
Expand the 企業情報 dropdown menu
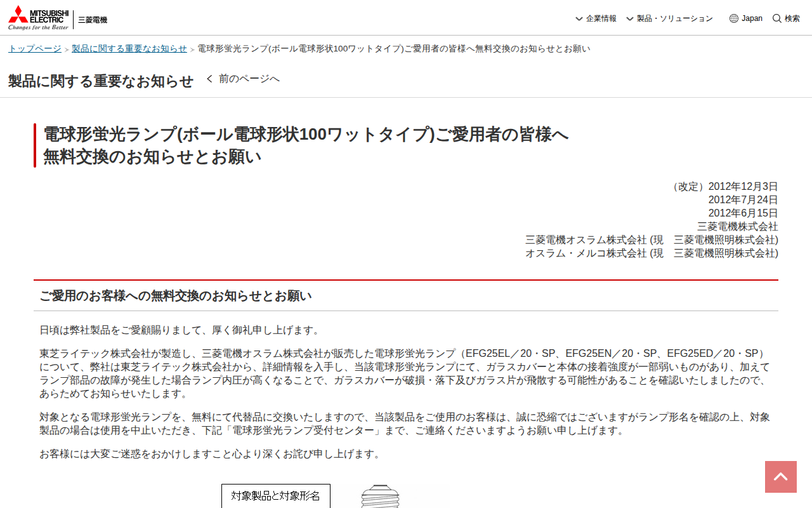[596, 18]
